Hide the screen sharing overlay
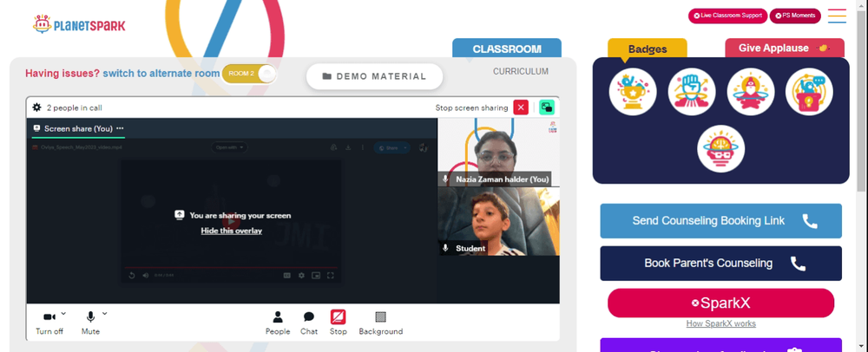The image size is (868, 352). 232,231
